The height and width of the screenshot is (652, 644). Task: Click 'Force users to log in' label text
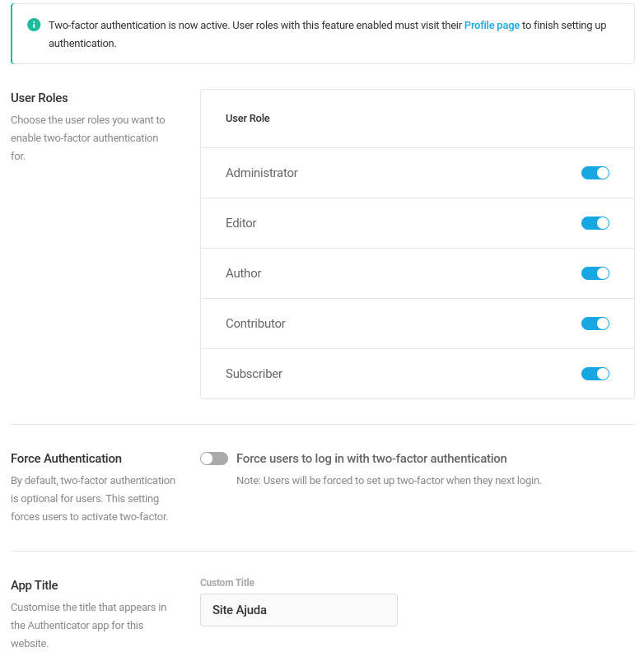[371, 459]
